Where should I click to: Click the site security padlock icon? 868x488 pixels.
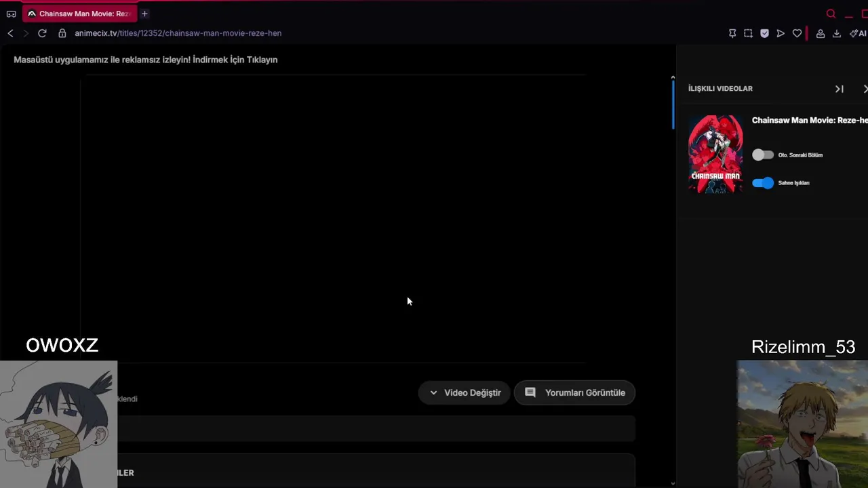pyautogui.click(x=62, y=33)
